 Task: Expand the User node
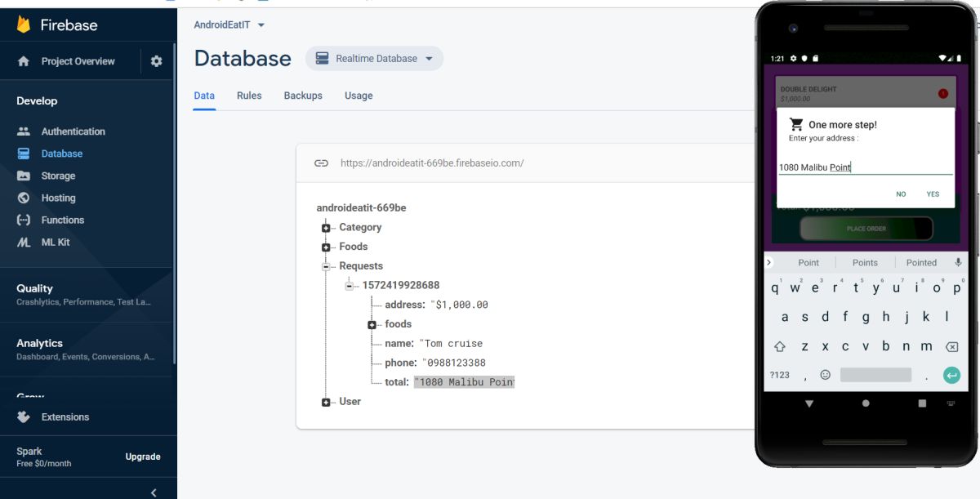point(326,402)
